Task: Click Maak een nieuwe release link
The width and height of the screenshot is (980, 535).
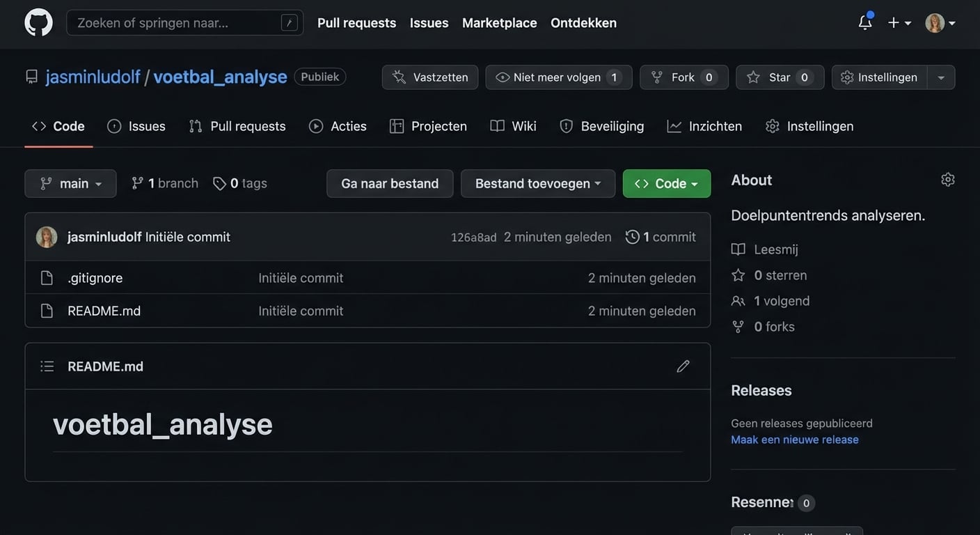Action: pos(794,438)
